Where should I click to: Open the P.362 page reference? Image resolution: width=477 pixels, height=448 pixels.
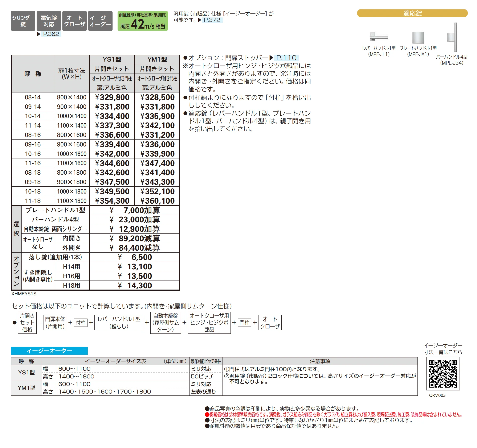tap(51, 34)
